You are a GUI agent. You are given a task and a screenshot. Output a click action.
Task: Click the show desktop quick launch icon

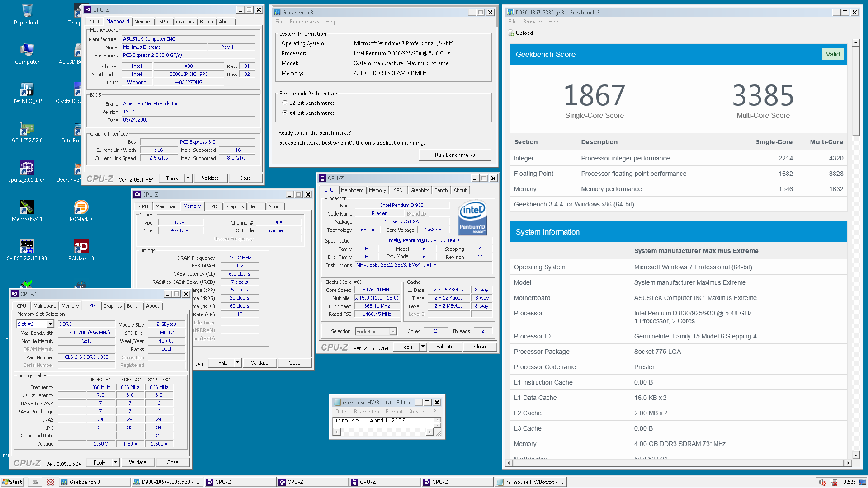[36, 482]
